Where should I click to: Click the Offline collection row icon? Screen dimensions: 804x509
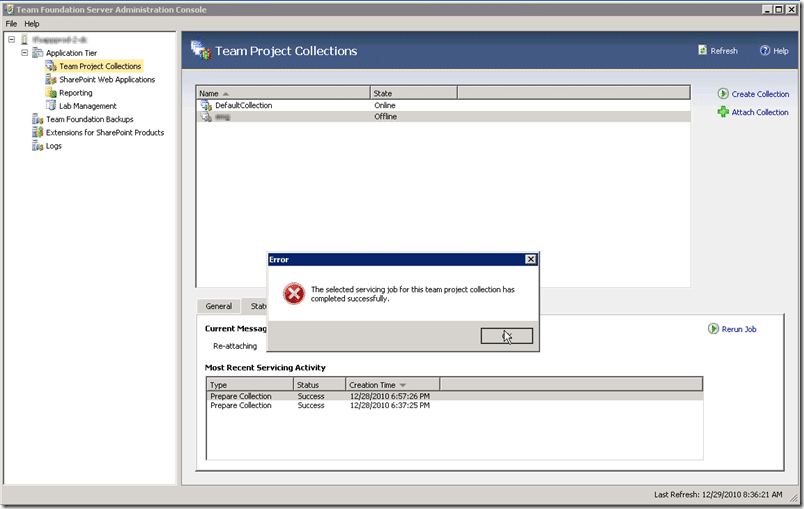pos(206,116)
